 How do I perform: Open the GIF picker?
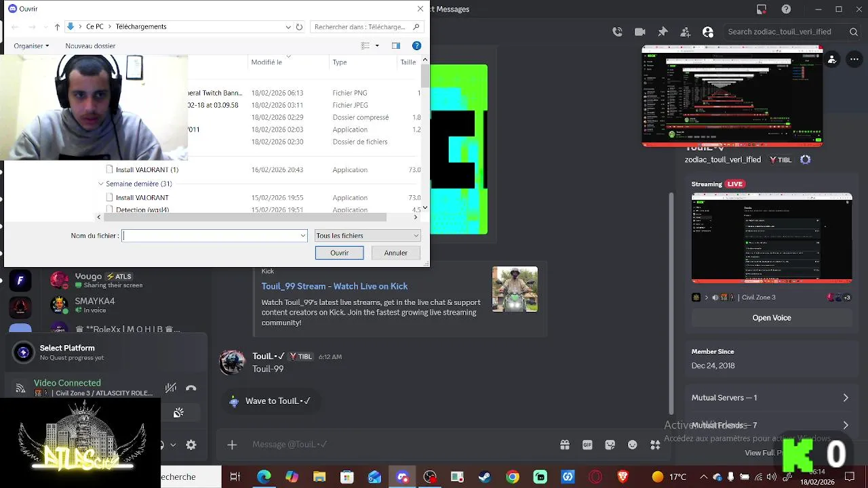coord(587,445)
